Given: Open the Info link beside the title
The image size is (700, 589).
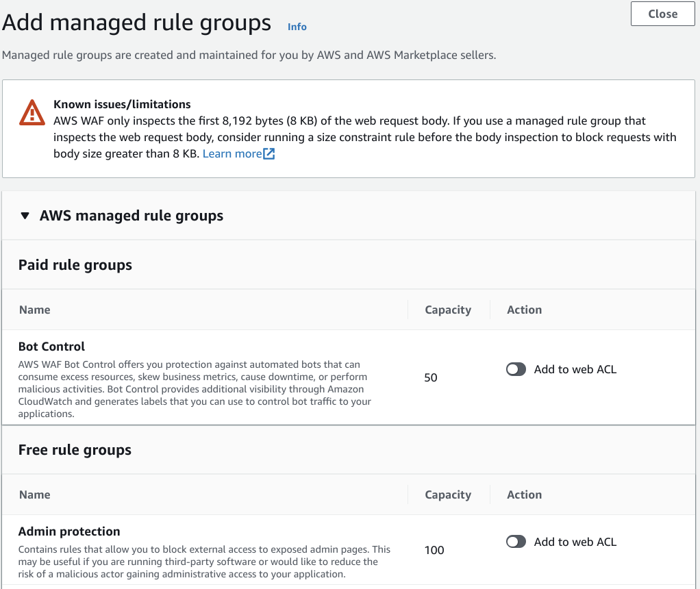Looking at the screenshot, I should 297,27.
